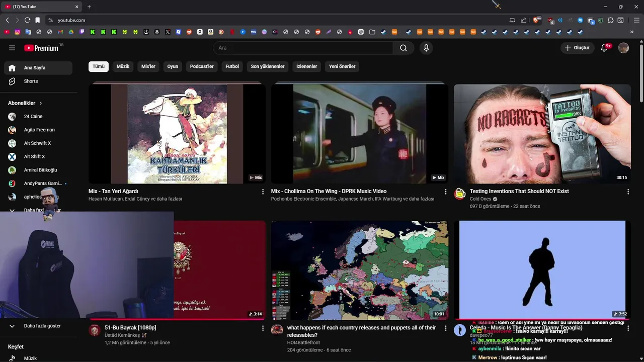Open options for 51-Bu Bayrak video
Screen dimensions: 644x362
tap(263, 328)
